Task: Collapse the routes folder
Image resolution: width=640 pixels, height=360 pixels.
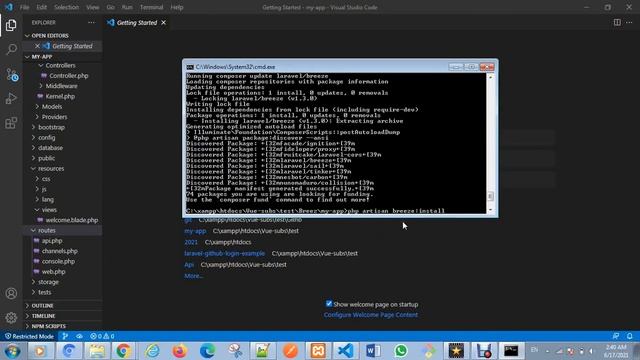Action: (x=47, y=231)
